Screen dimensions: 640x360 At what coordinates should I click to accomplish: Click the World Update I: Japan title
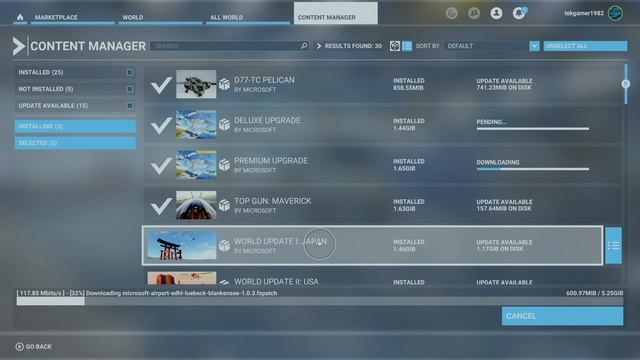click(280, 241)
